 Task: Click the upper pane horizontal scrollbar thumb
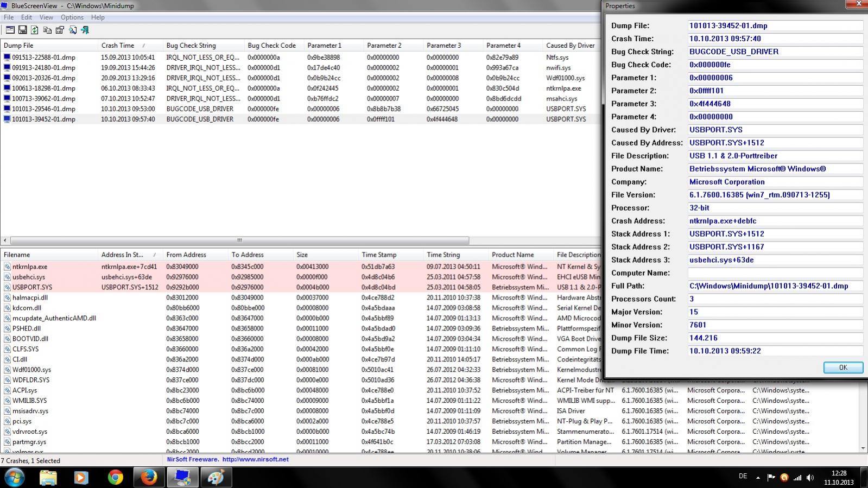point(239,240)
